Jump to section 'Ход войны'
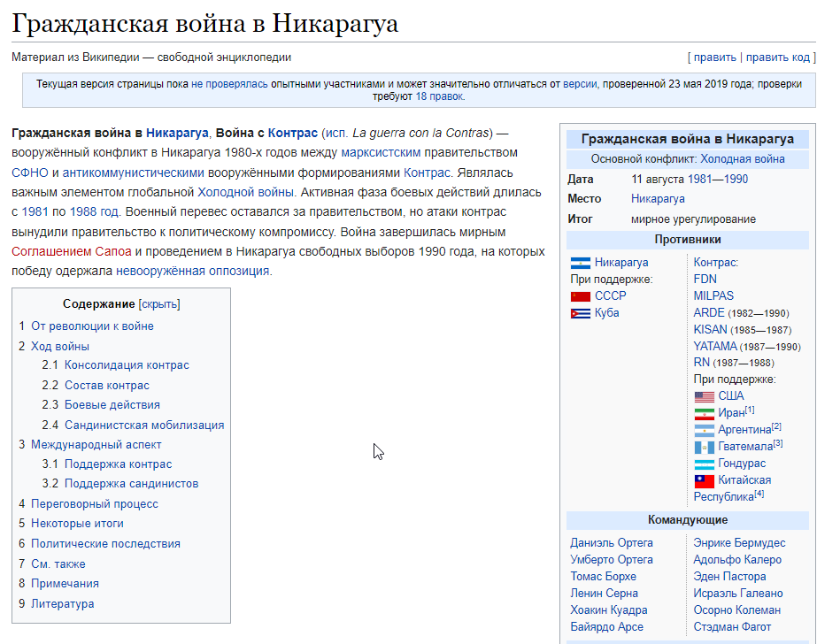Screen dimensions: 817x644 pyautogui.click(x=60, y=347)
